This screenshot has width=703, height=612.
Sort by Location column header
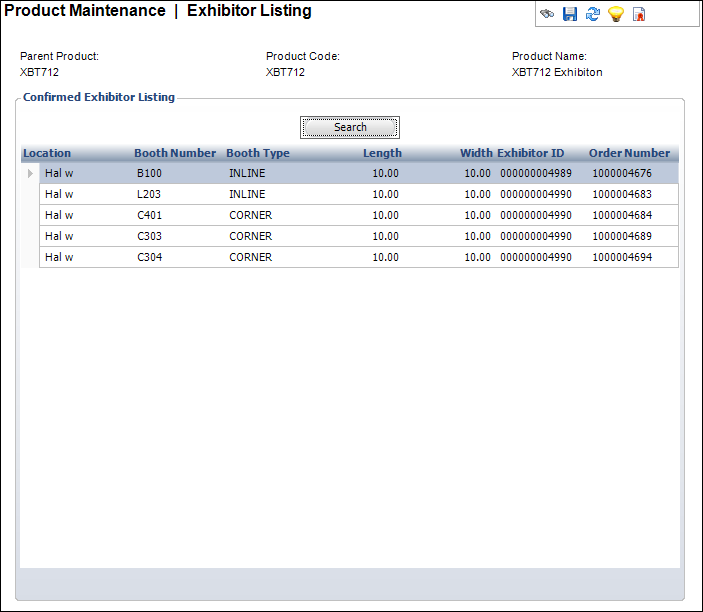pyautogui.click(x=47, y=153)
